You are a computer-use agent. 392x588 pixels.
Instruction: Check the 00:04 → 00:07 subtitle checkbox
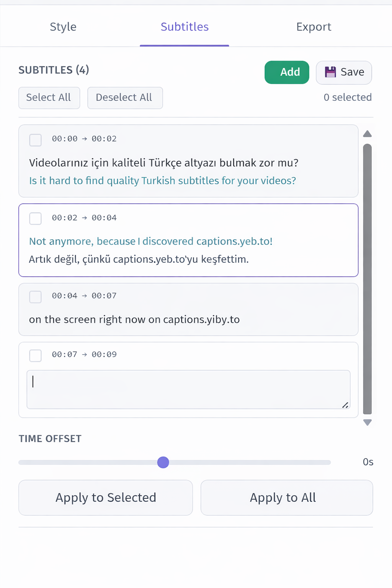click(x=36, y=297)
